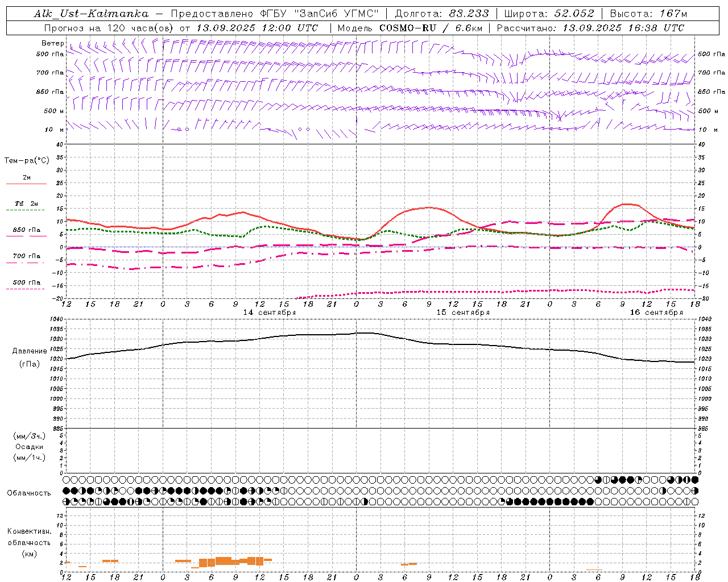Image resolution: width=728 pixels, height=582 pixels.
Task: Click the 850 гПа temperature legend entry
Action: coord(27,230)
